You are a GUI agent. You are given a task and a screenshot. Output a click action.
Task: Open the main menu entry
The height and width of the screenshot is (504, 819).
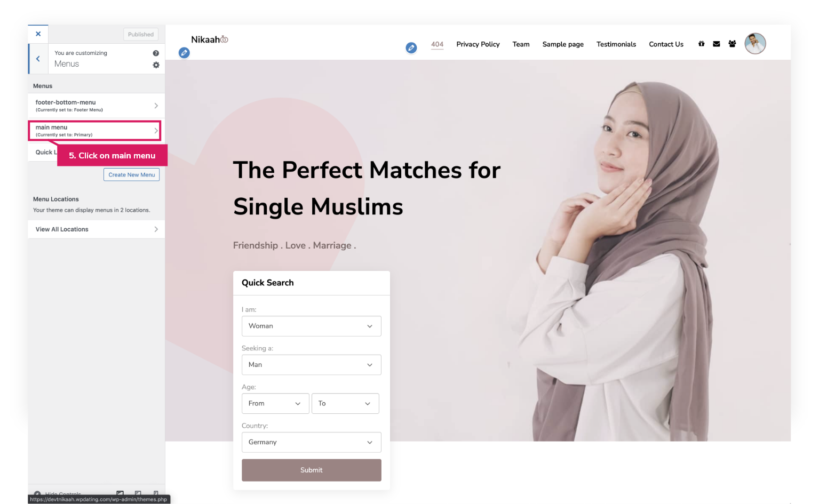(x=94, y=131)
